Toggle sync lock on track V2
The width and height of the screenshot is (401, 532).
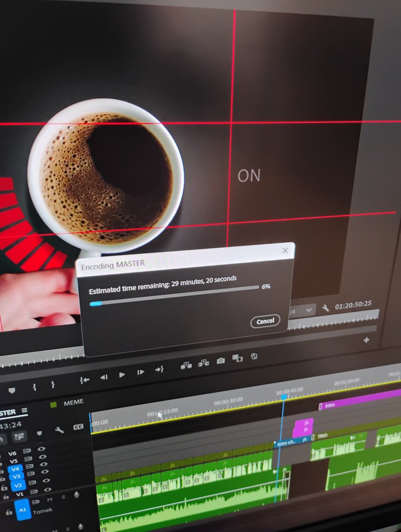32,482
